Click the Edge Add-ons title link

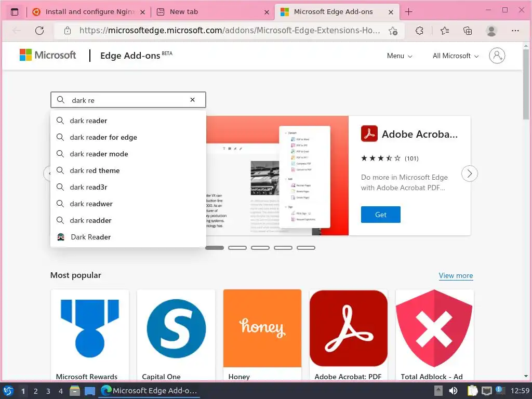[x=136, y=56]
